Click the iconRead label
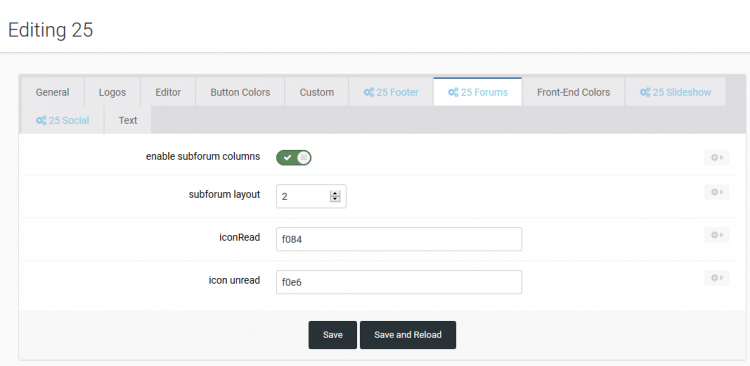 (x=240, y=237)
